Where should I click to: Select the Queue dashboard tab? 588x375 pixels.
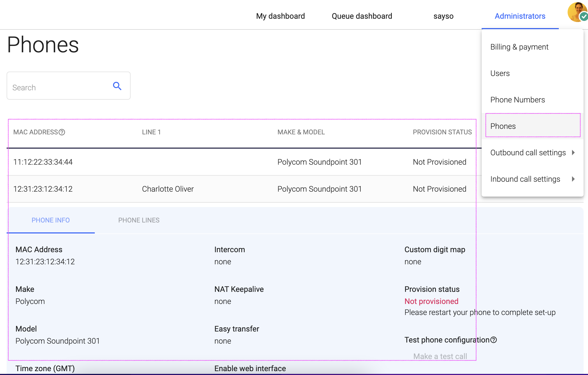click(x=362, y=15)
